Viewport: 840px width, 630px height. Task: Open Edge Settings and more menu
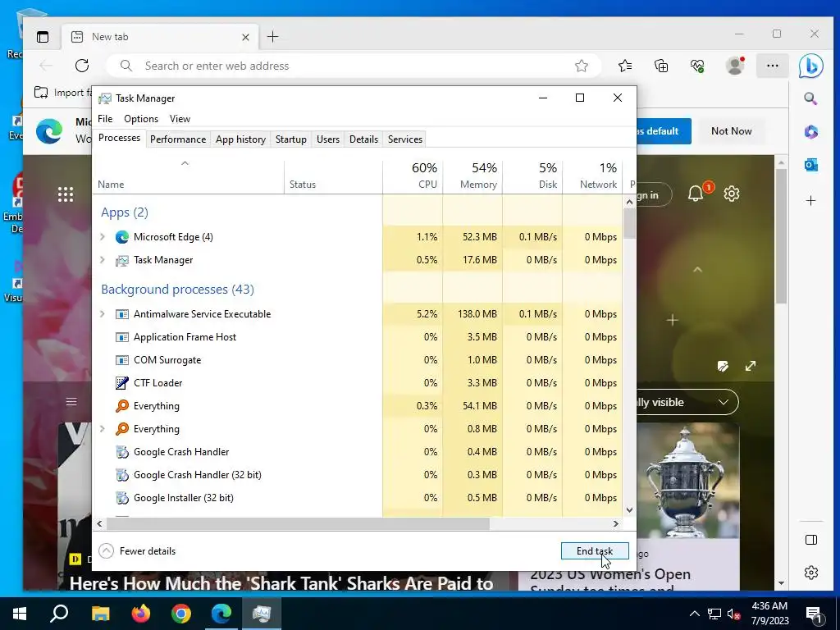pos(773,66)
